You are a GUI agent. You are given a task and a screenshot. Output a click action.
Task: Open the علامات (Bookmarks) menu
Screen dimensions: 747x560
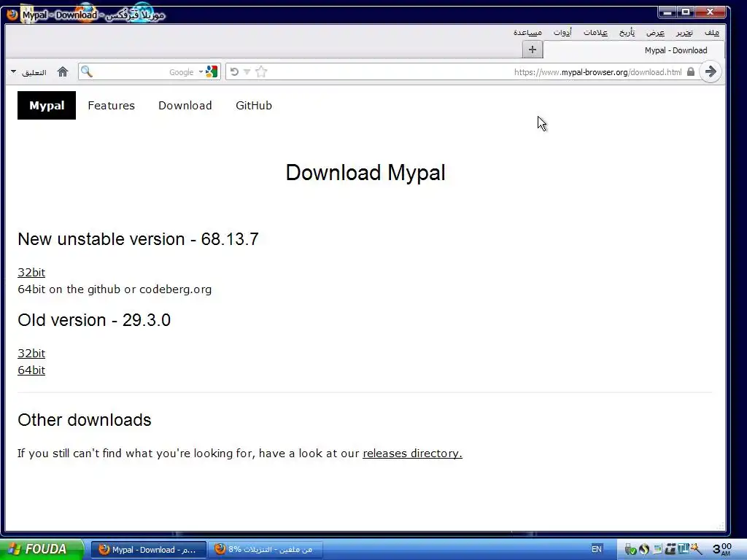click(595, 32)
